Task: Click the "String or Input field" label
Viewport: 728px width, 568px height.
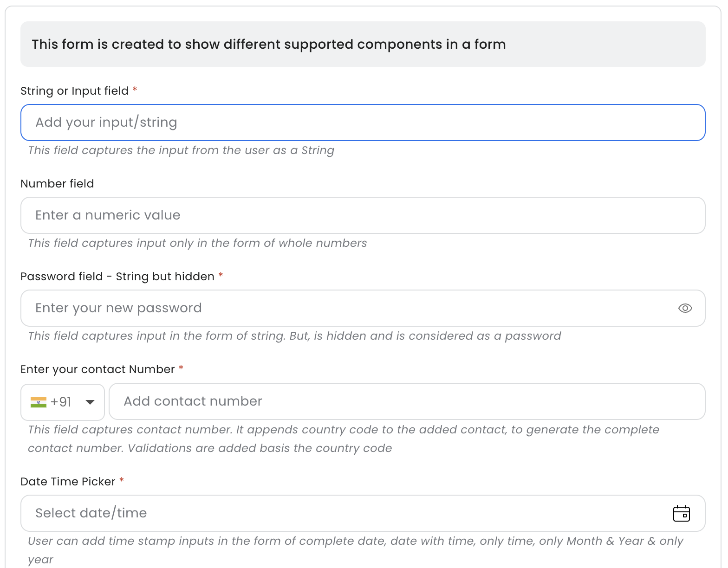Action: [74, 91]
